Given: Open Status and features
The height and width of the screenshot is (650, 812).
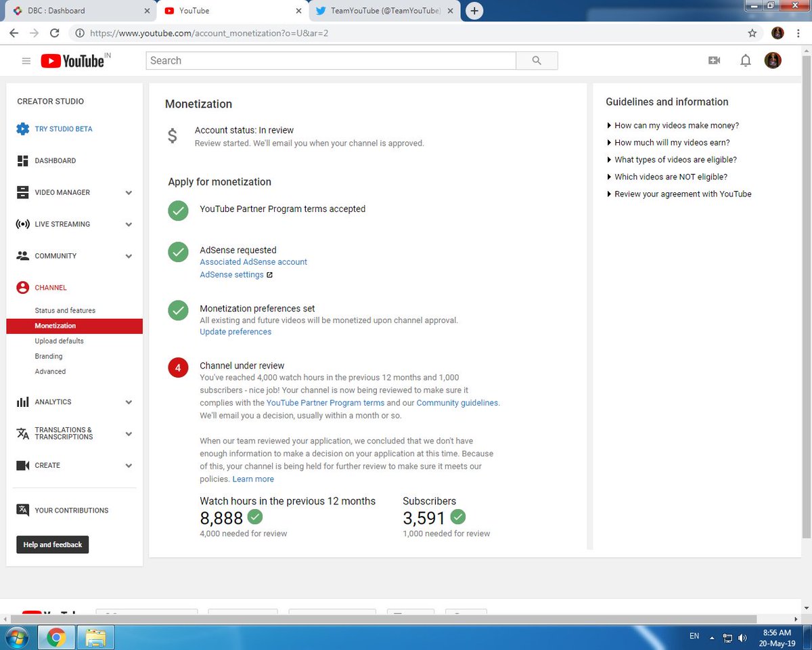Looking at the screenshot, I should [x=65, y=311].
